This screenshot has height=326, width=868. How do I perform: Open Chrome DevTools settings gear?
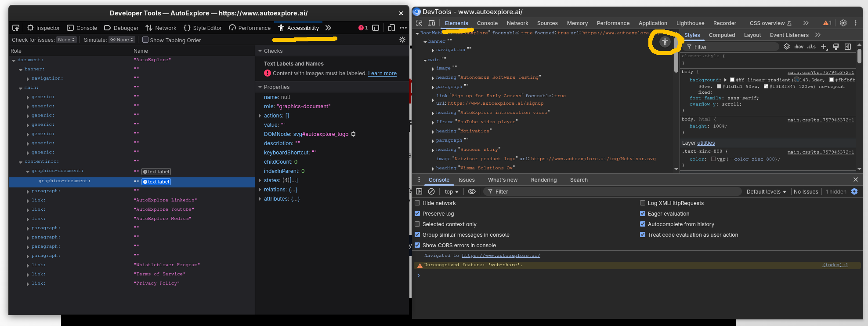click(843, 23)
